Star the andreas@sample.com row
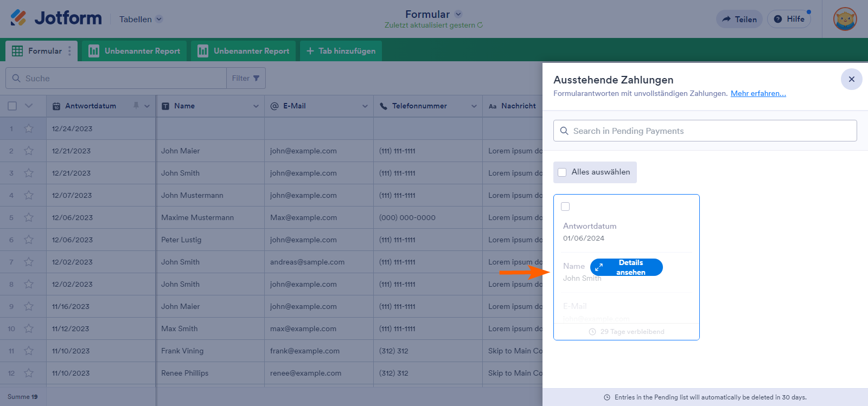The width and height of the screenshot is (868, 406). tap(29, 262)
